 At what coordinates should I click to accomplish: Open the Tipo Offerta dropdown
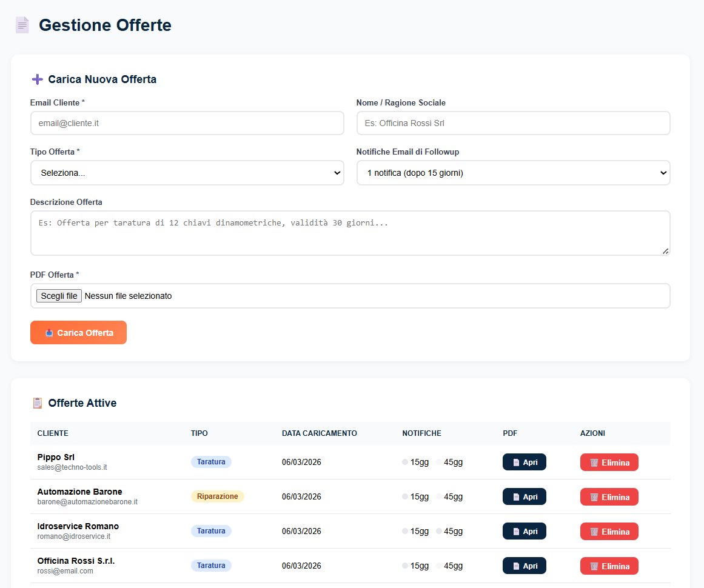(187, 173)
